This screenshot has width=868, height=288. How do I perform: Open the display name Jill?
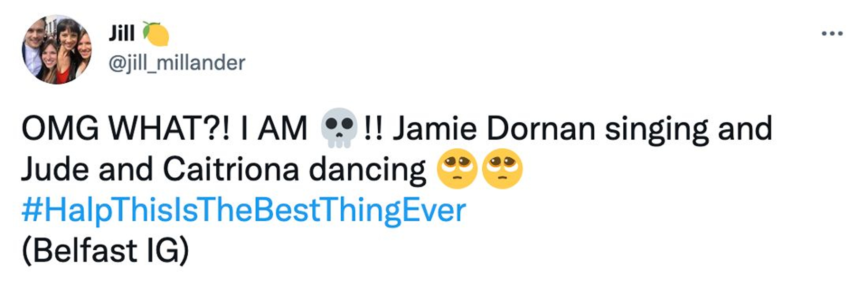(121, 34)
